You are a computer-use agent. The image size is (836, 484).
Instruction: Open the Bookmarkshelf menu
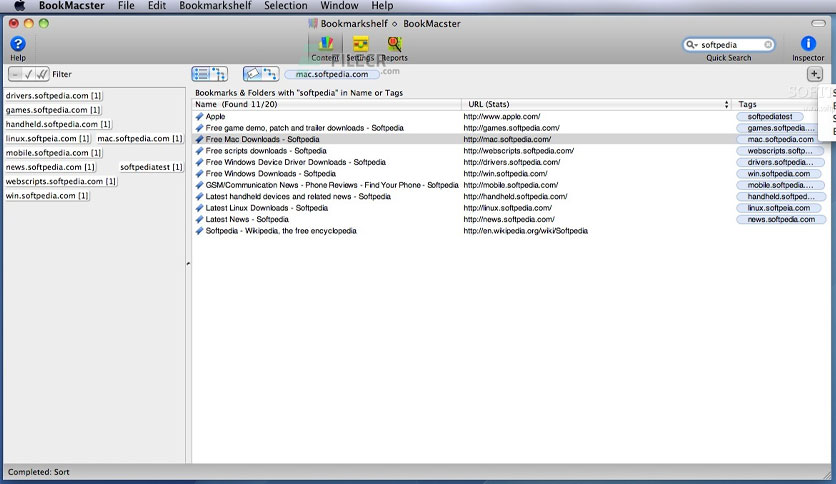[215, 6]
